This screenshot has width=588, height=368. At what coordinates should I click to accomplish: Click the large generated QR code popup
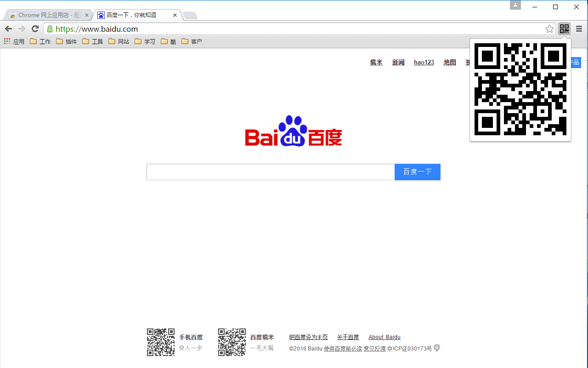pyautogui.click(x=520, y=89)
